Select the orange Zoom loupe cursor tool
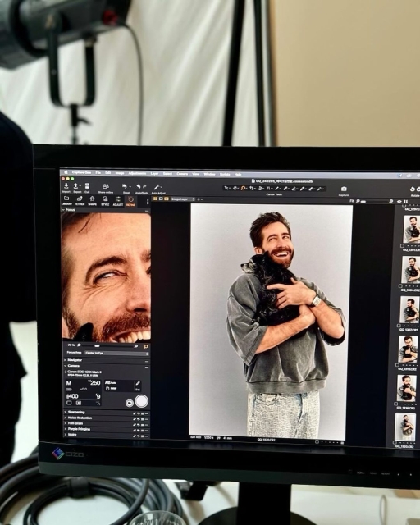420x525 pixels. [244, 189]
